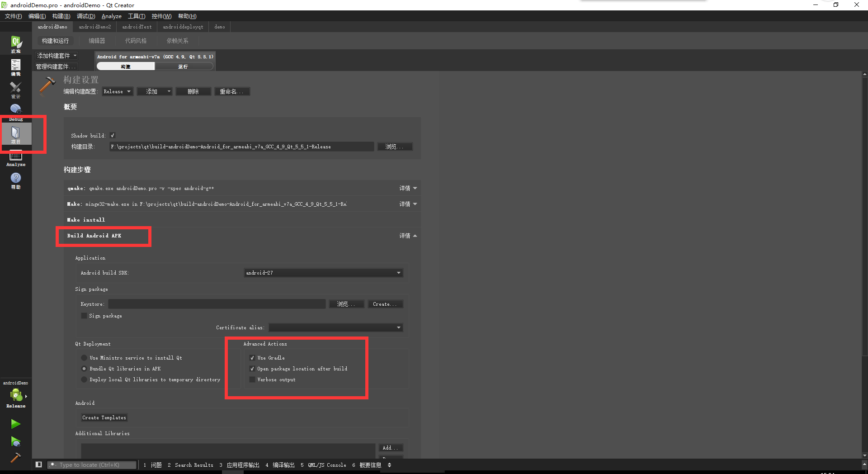Enable the Sign package checkbox
This screenshot has width=868, height=474.
point(84,316)
